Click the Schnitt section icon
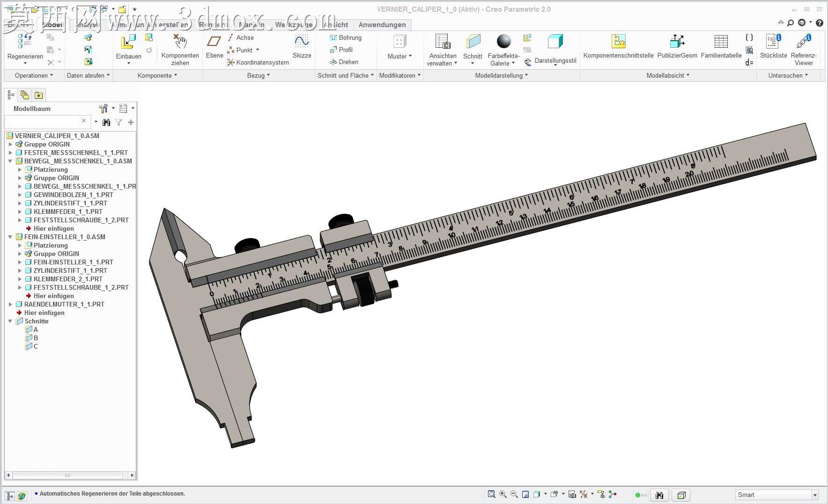The image size is (828, 504). pyautogui.click(x=473, y=42)
